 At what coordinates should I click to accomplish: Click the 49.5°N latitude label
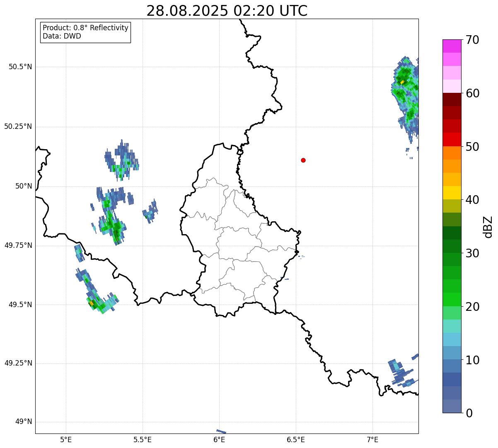pos(20,305)
